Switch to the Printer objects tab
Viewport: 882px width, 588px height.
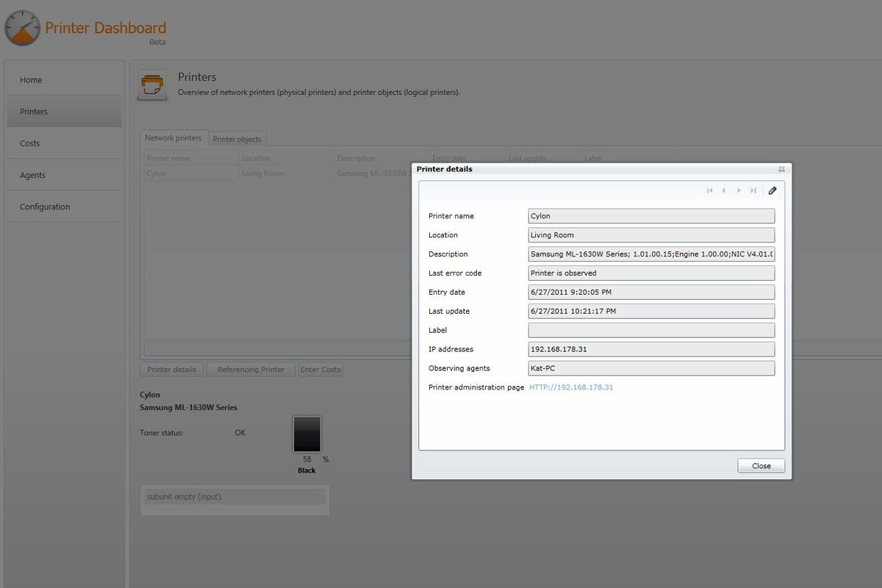[x=237, y=139]
